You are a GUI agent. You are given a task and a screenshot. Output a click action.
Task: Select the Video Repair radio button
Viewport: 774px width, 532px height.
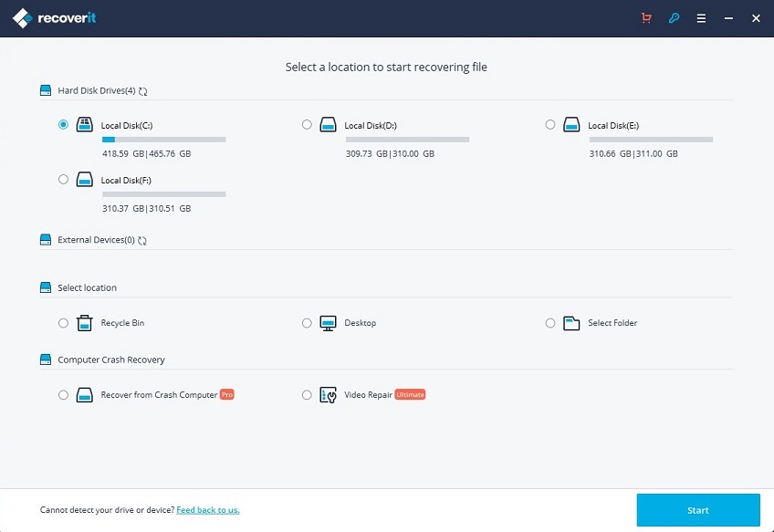pos(307,395)
